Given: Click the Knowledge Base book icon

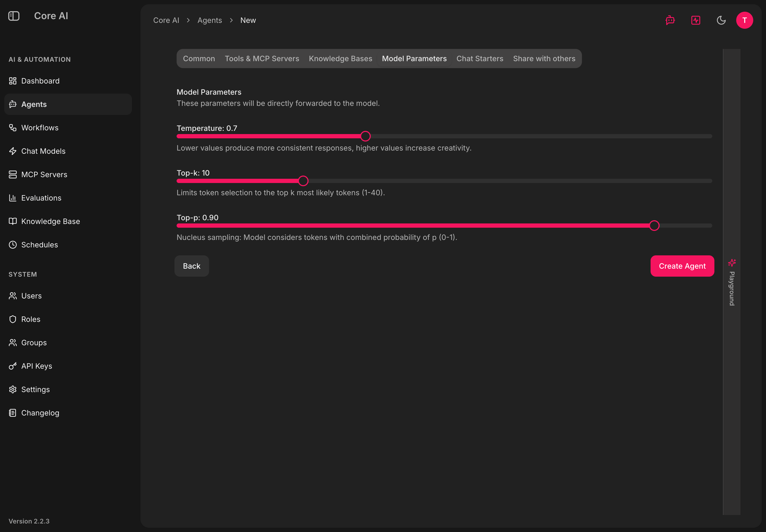Looking at the screenshot, I should 13,221.
